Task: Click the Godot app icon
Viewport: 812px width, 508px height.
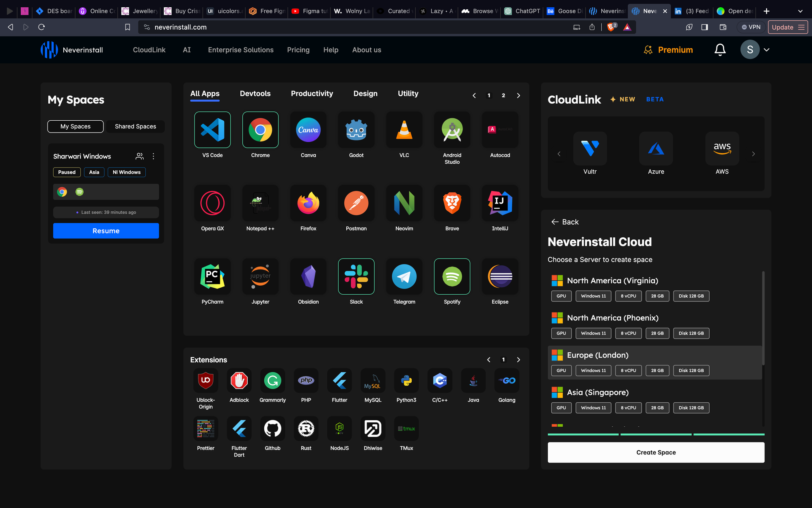Action: click(356, 130)
